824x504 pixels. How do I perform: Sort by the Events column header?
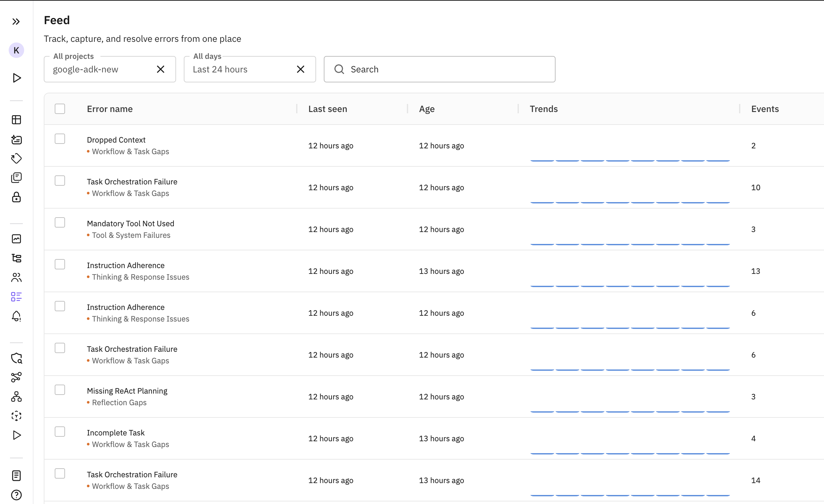(x=765, y=109)
